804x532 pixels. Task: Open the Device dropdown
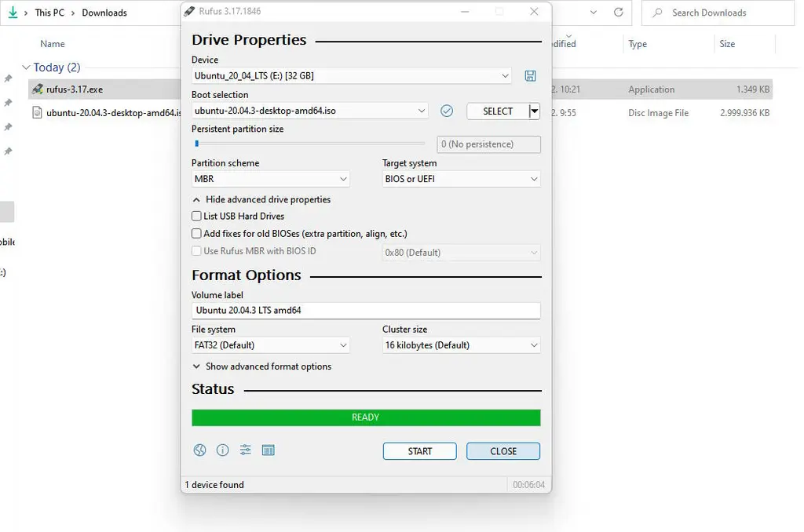[352, 76]
